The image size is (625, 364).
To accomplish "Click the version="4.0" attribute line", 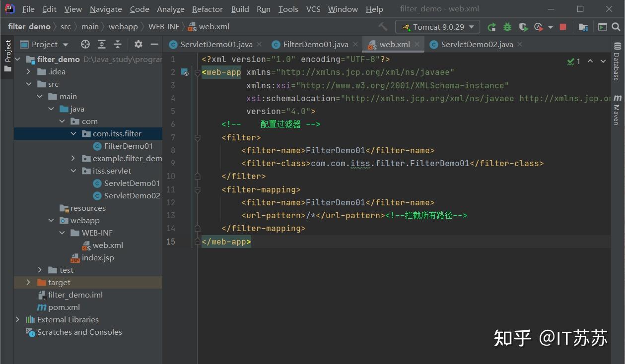I will pos(281,111).
